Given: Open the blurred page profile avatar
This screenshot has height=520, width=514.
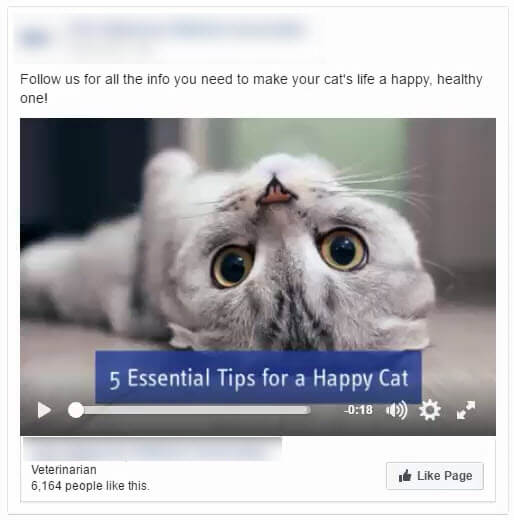Looking at the screenshot, I should 33,37.
